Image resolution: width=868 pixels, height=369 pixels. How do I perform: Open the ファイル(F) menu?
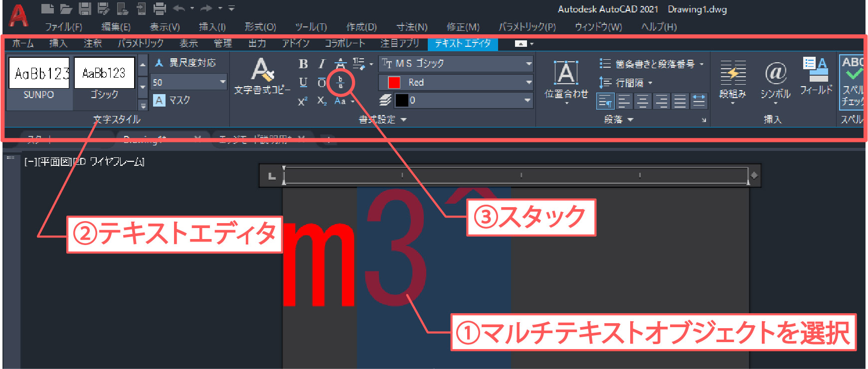click(63, 27)
